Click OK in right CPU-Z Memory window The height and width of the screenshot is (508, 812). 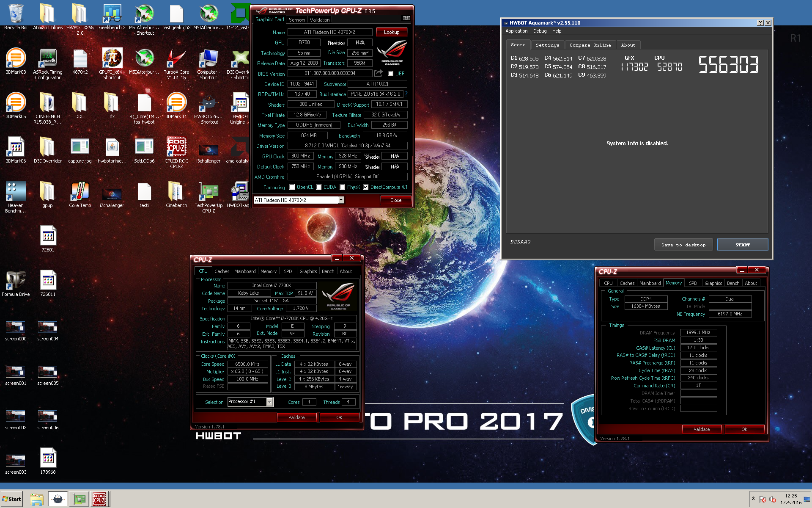[744, 429]
